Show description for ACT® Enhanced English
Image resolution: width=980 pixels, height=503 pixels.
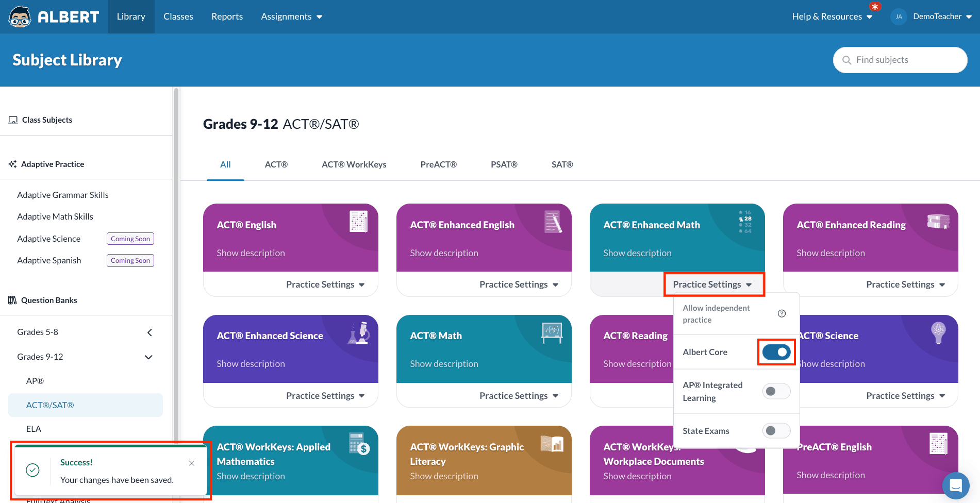444,253
